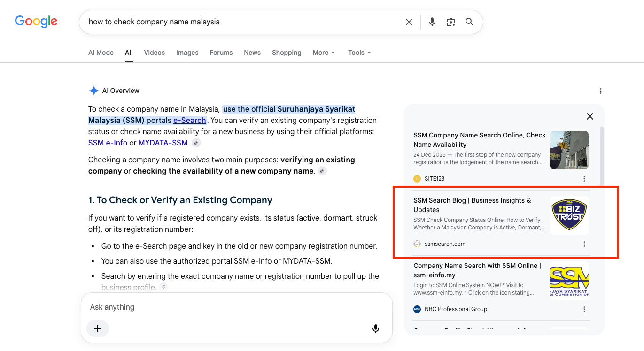Follow the SSM e-Info link
The image size is (644, 351).
tap(108, 143)
